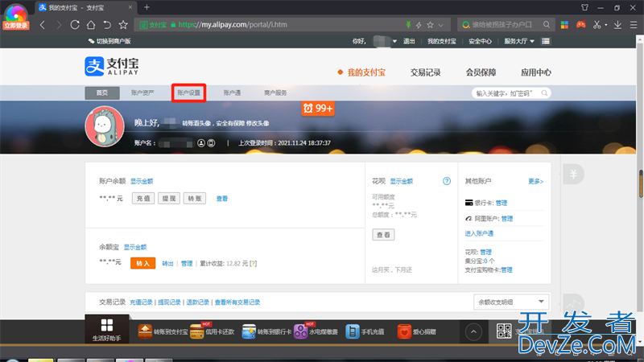
Task: Click the 爱心捐赠 shortcut
Action: tap(416, 331)
